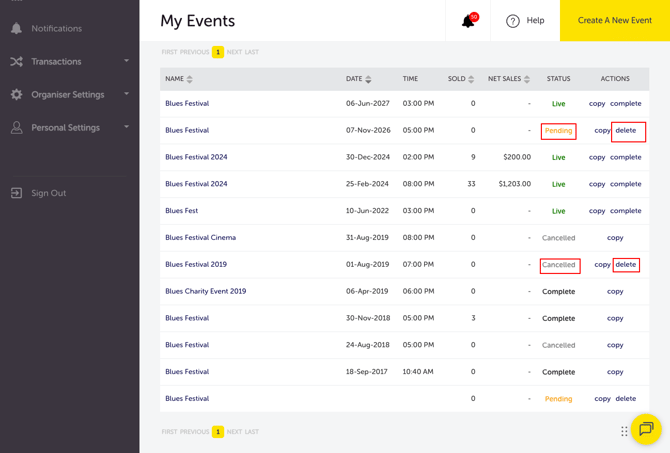670x453 pixels.
Task: Copy the Blues Festival Cinema event
Action: [615, 238]
